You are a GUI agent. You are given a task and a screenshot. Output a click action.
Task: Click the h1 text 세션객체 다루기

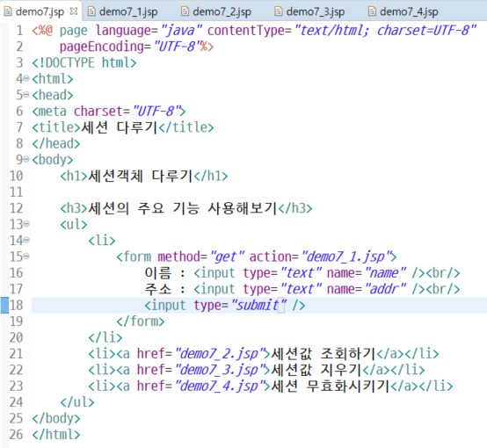pos(141,176)
